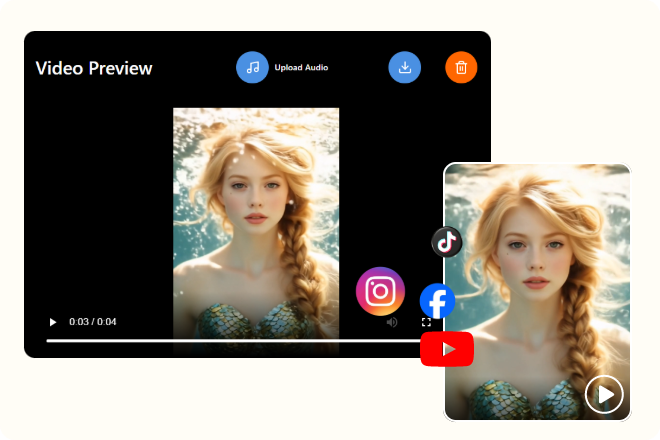Click the Instagram icon
Screen dimensions: 660x440
(380, 291)
